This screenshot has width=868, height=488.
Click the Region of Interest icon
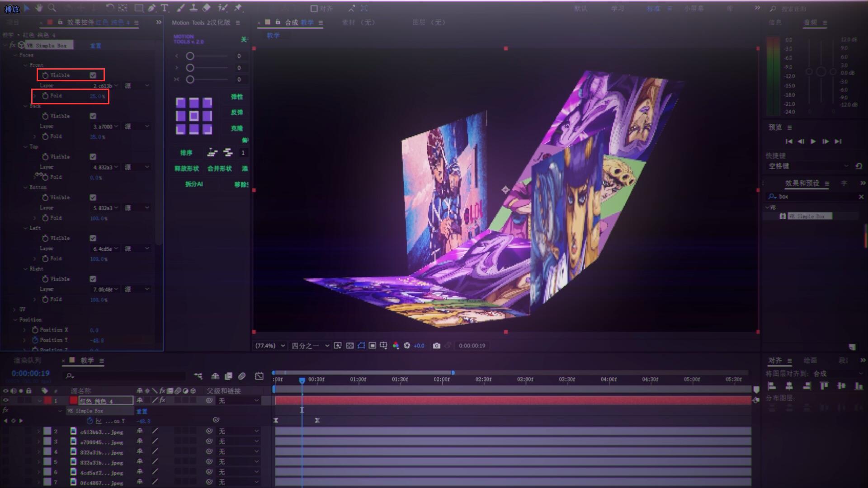[x=373, y=346]
